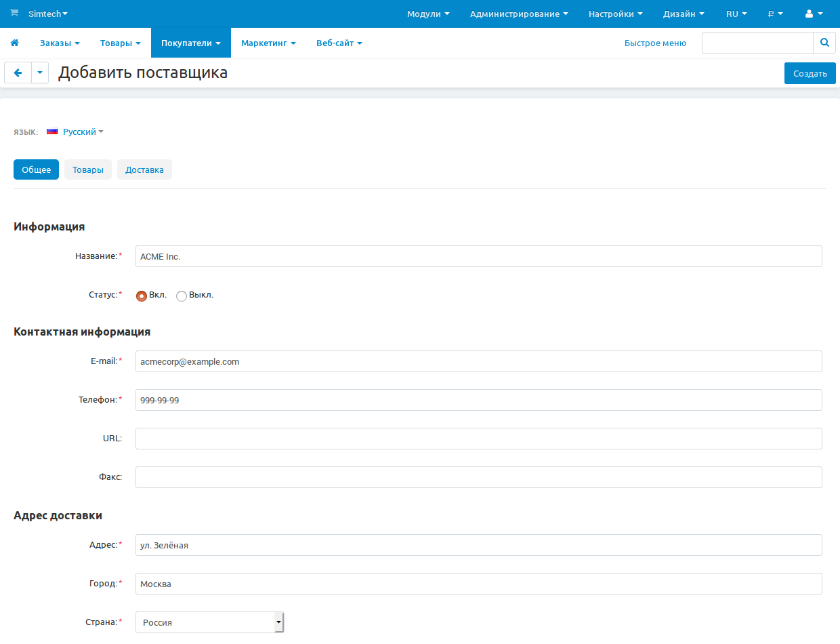Open the Быстрое меню link
The width and height of the screenshot is (840, 644).
(x=655, y=43)
